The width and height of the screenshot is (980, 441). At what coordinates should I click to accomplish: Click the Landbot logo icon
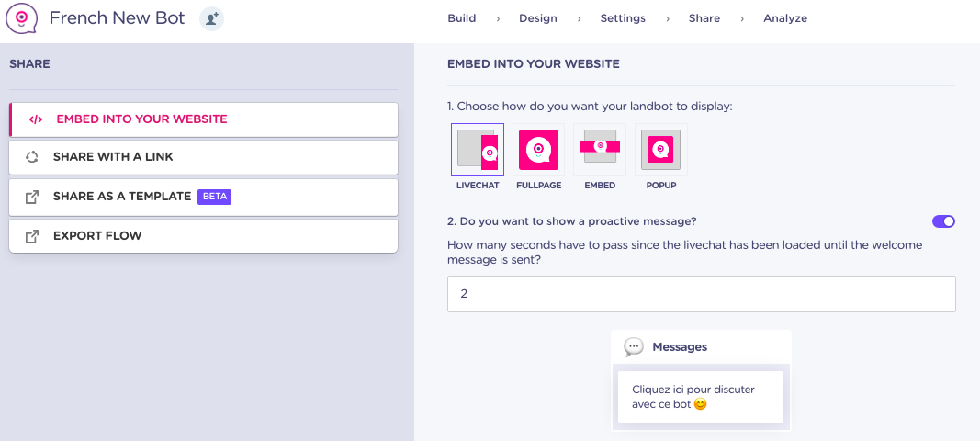21,18
